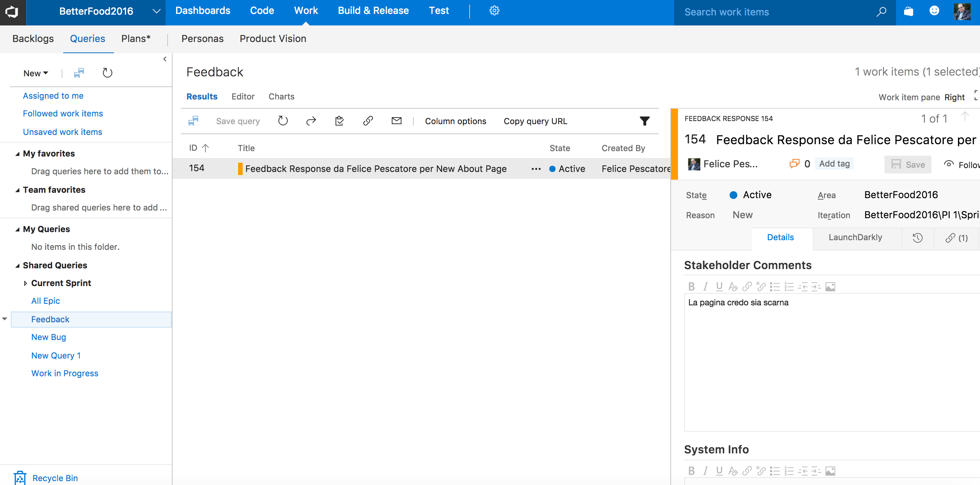The width and height of the screenshot is (980, 485).
Task: Open the Work in Progress query
Action: 65,373
